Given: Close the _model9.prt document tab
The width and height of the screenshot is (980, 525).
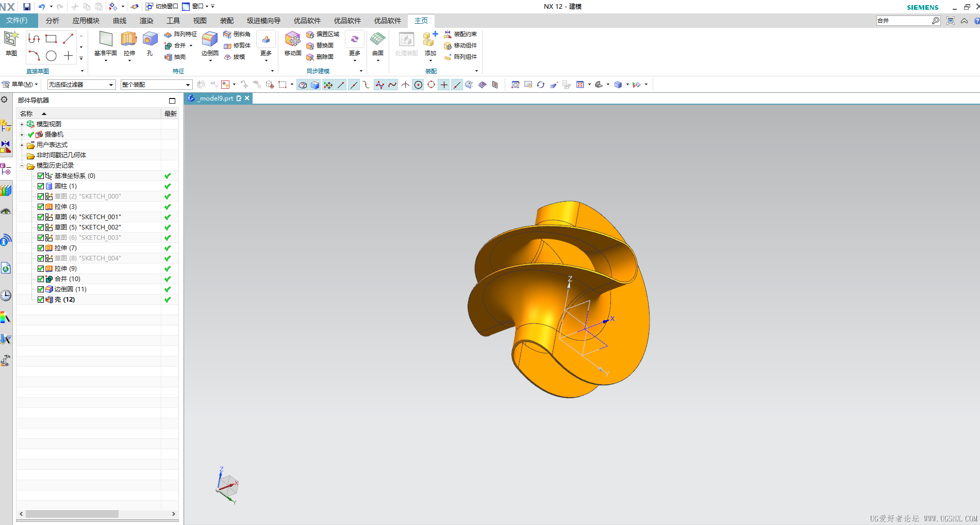Looking at the screenshot, I should [x=247, y=98].
